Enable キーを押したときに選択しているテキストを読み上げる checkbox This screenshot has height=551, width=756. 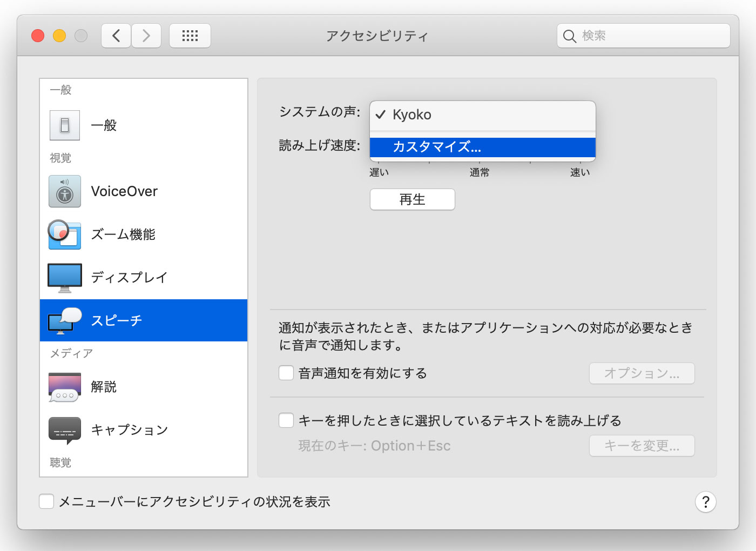[x=286, y=420]
